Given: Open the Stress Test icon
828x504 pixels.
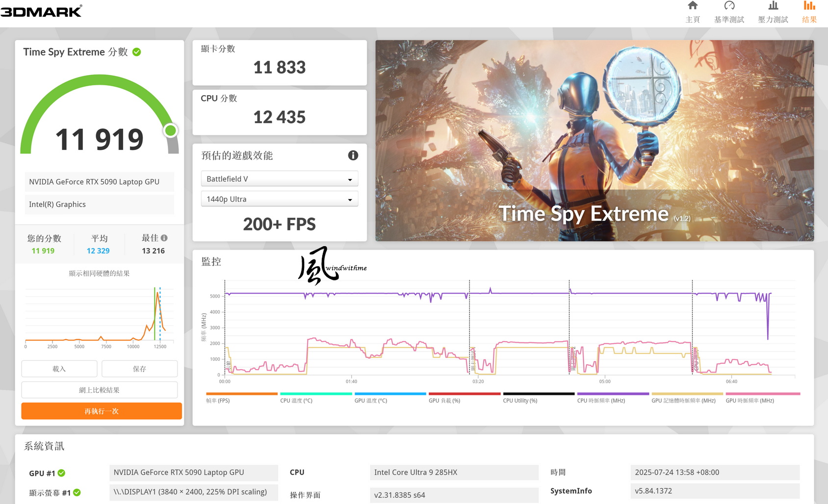Looking at the screenshot, I should pos(773,6).
